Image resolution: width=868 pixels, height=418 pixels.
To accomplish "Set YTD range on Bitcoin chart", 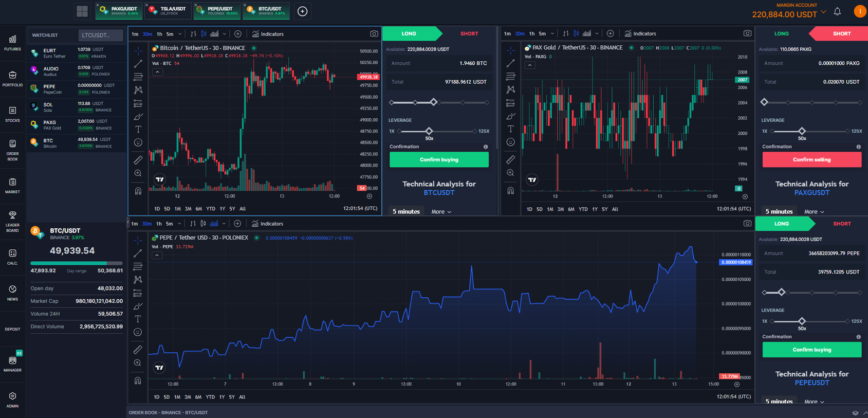I will pos(211,209).
